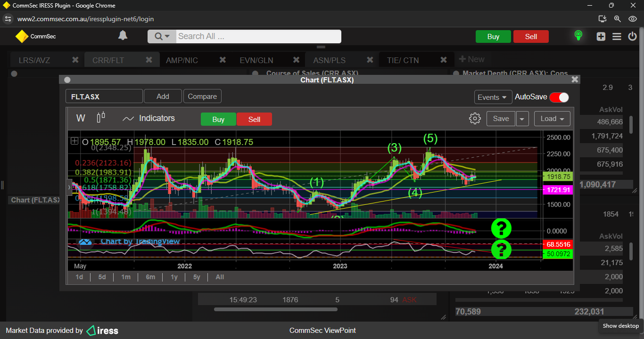Click the Add symbol button
Viewport: 644px width, 339px height.
(x=163, y=97)
